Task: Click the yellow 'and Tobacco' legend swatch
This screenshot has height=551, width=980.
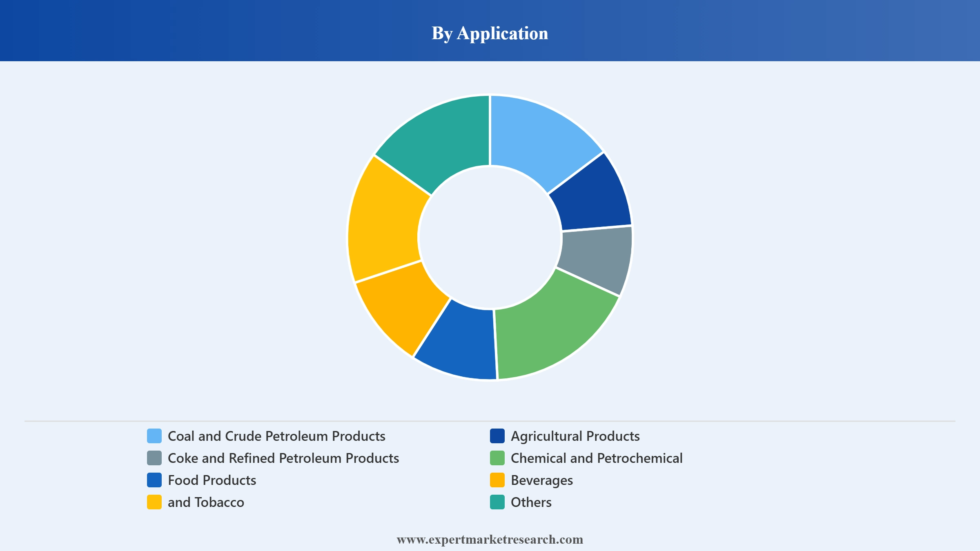Action: (154, 502)
